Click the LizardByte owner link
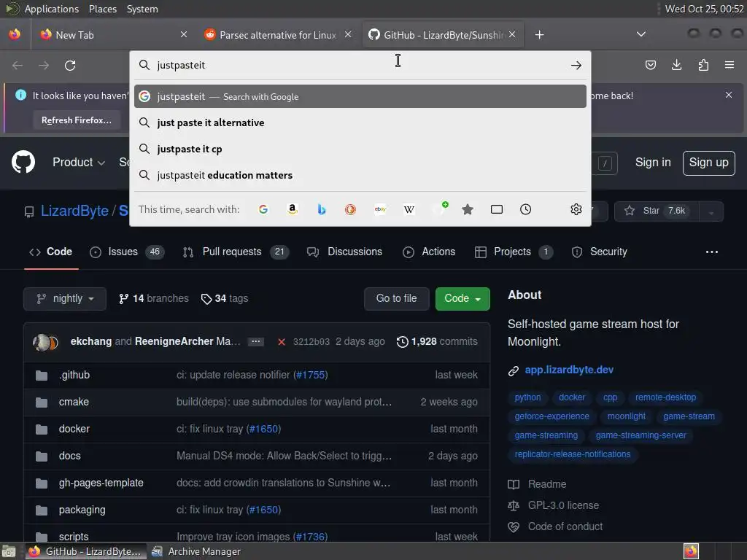This screenshot has height=560, width=747. tap(75, 211)
